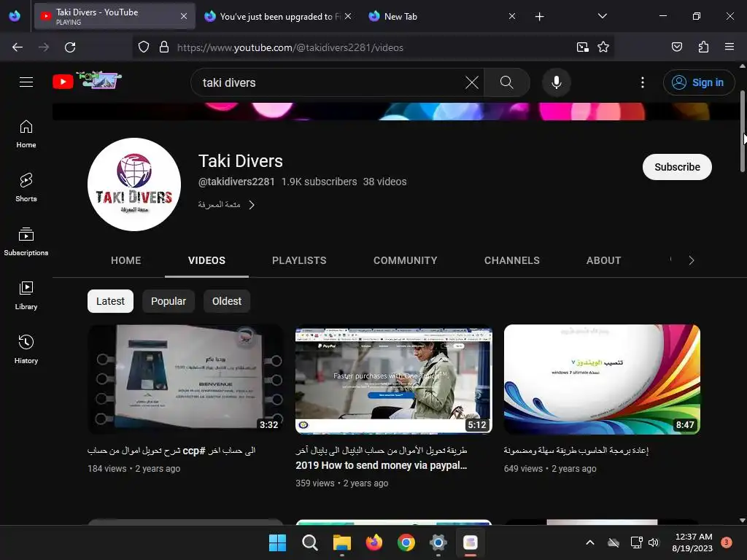Open Save to Pocket icon
The height and width of the screenshot is (560, 747).
tap(676, 47)
